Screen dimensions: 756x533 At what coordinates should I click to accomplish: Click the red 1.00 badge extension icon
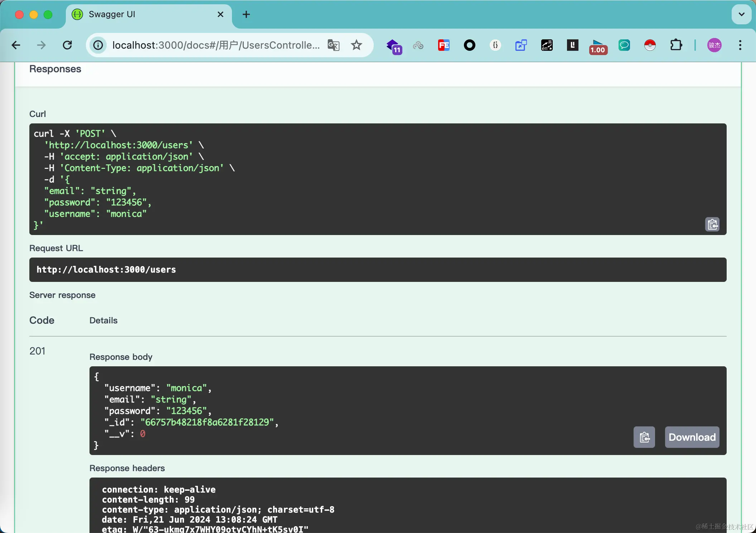click(x=598, y=47)
